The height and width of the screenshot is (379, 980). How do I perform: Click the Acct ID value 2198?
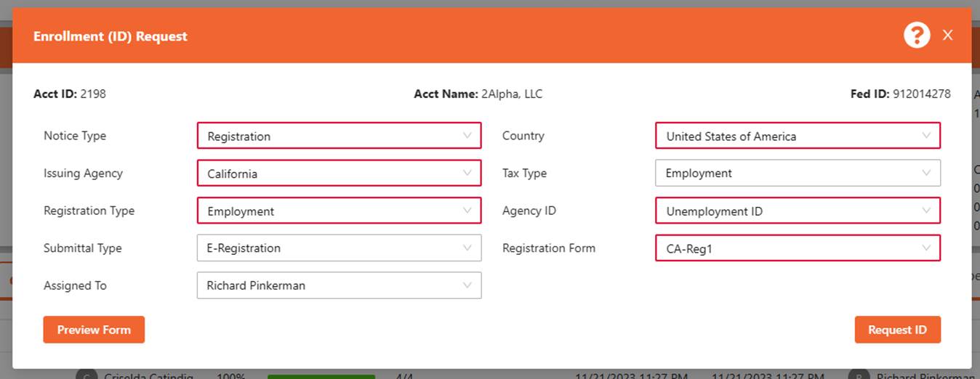click(x=92, y=94)
